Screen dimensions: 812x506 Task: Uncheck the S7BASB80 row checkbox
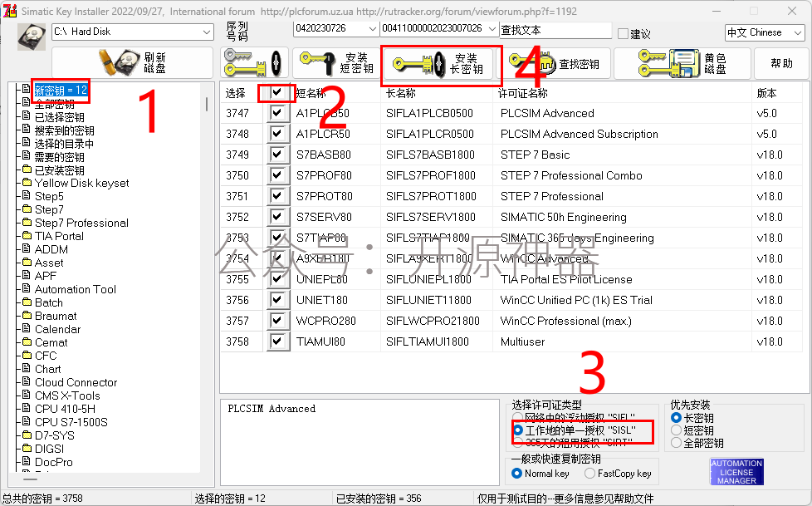(x=277, y=155)
